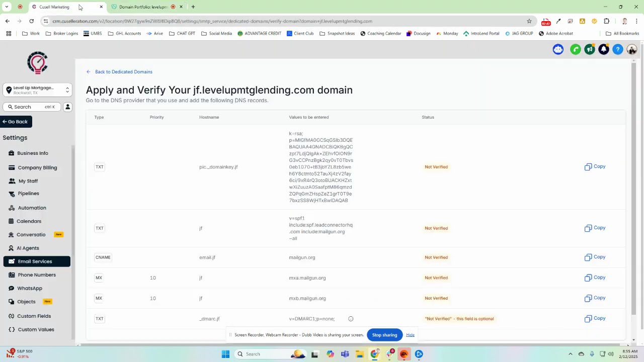Viewport: 644px width, 362px height.
Task: Open the browser Extensions puzzle icon
Action: pyautogui.click(x=606, y=21)
